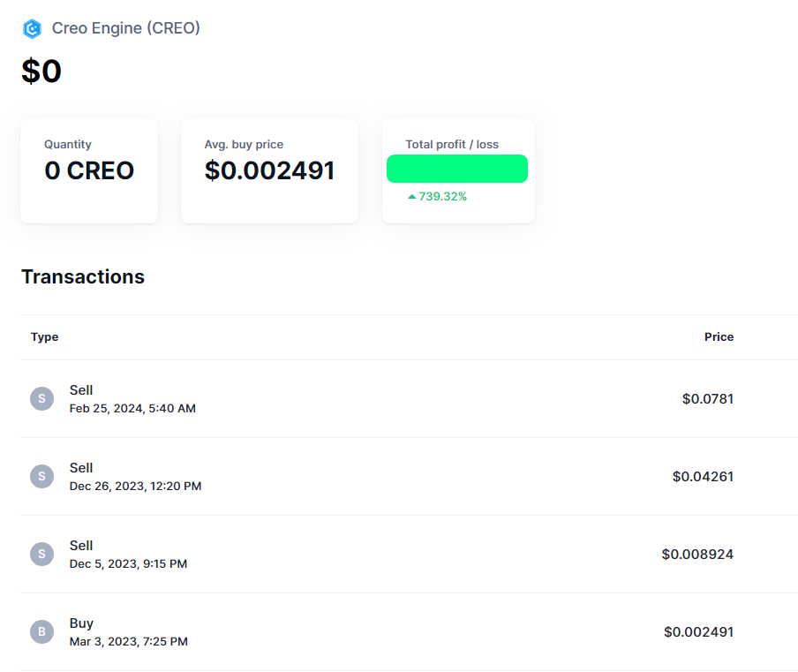Click the hexagonal C badge next to CREO
798x672 pixels.
pos(32,28)
